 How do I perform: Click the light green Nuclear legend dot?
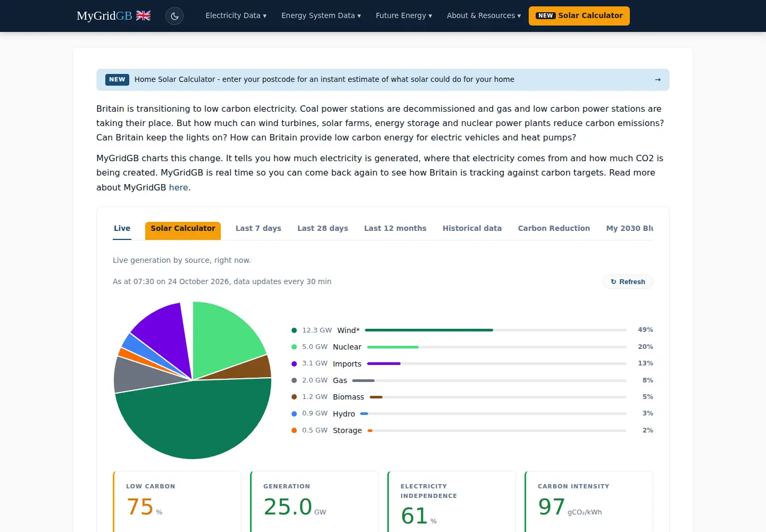294,347
